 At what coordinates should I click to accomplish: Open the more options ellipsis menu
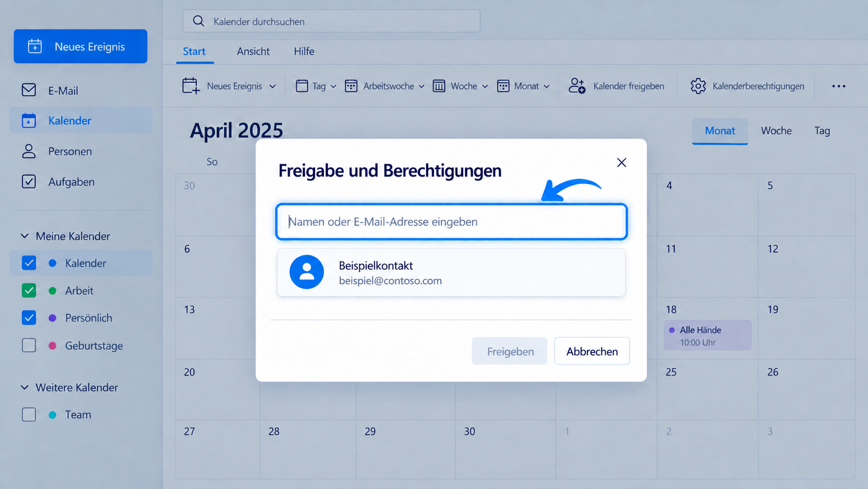pos(838,86)
